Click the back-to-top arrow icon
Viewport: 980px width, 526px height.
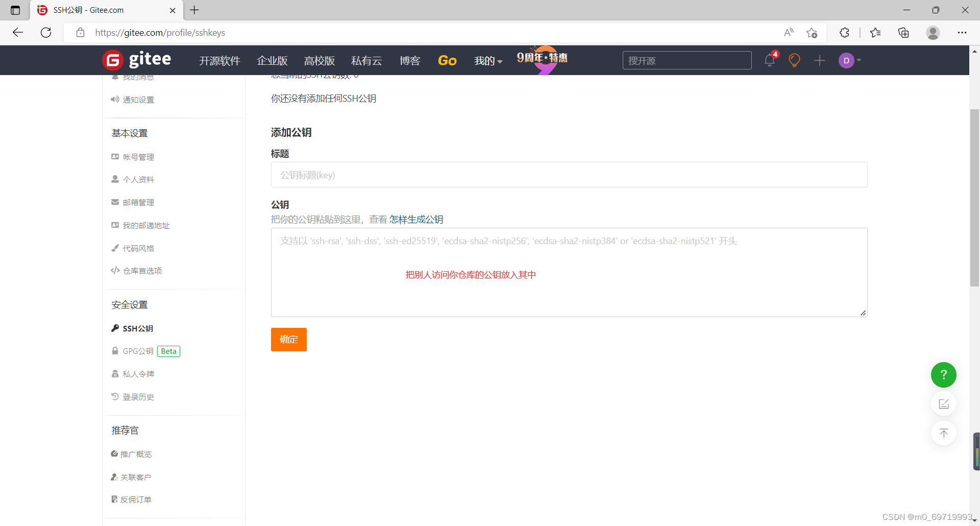944,433
